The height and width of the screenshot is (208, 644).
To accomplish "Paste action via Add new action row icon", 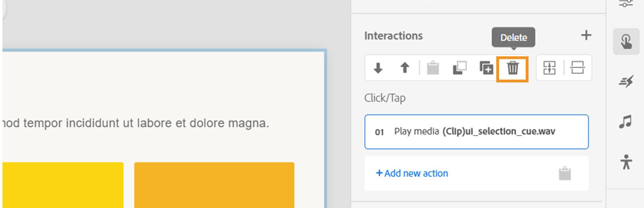I will 565,173.
